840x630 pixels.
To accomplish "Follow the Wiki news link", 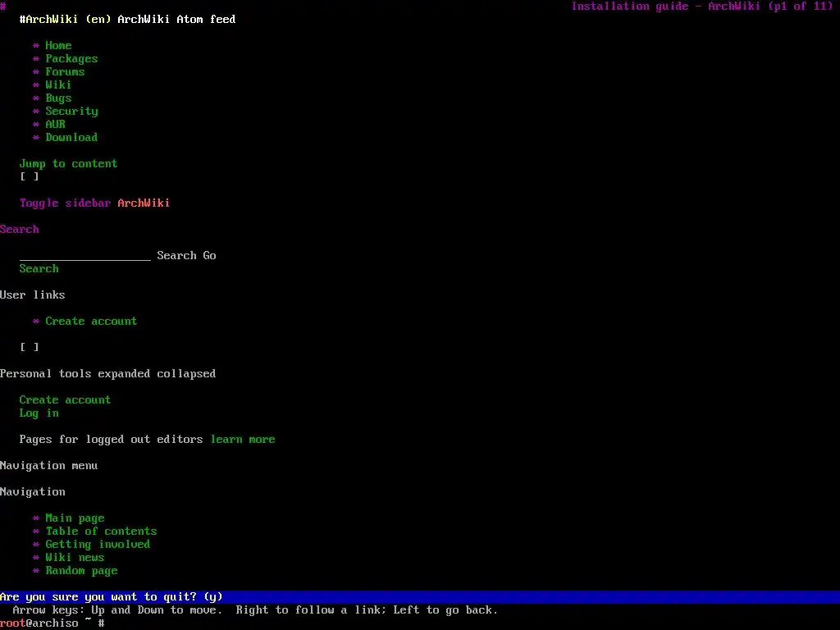I will [x=75, y=557].
